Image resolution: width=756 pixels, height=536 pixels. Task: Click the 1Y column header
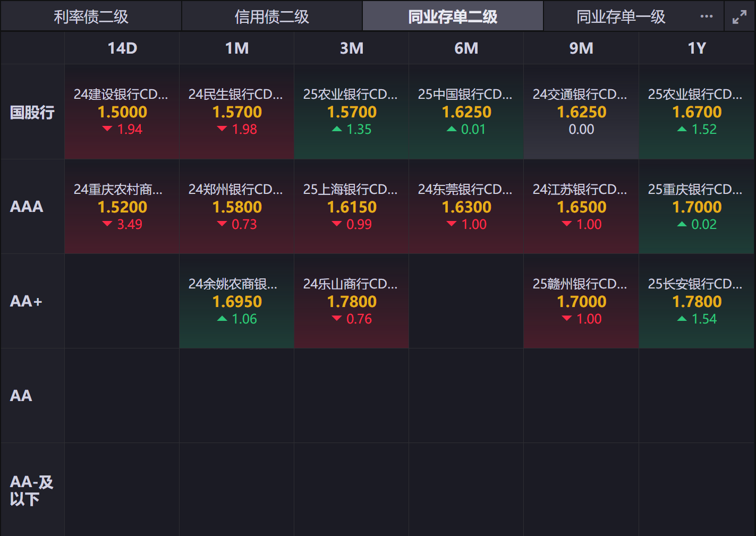point(696,48)
